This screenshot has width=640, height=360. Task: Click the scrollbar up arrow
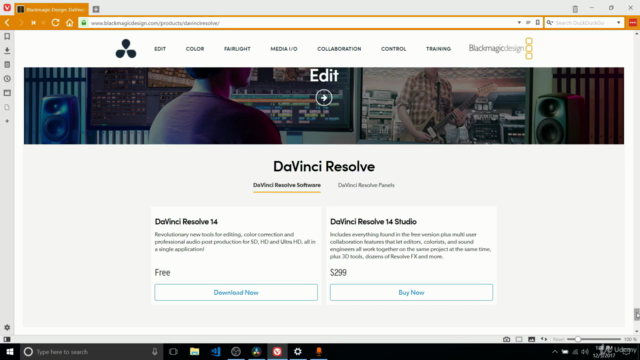pyautogui.click(x=636, y=34)
